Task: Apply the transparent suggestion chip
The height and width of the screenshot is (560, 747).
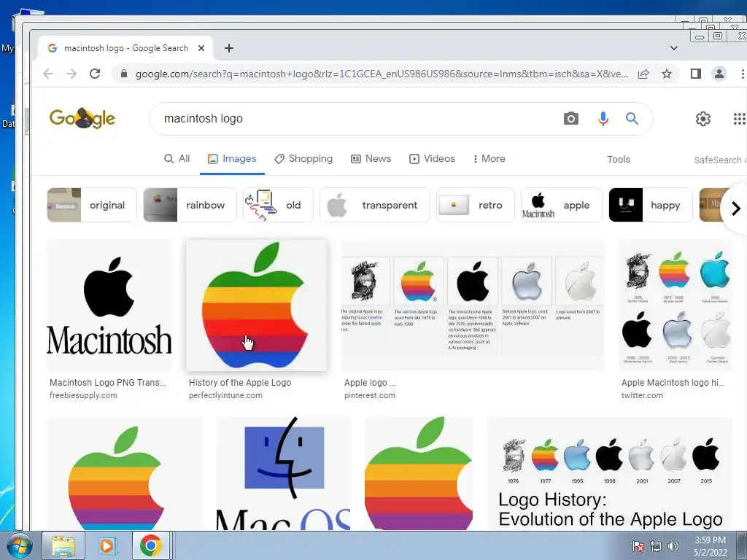Action: tap(374, 205)
